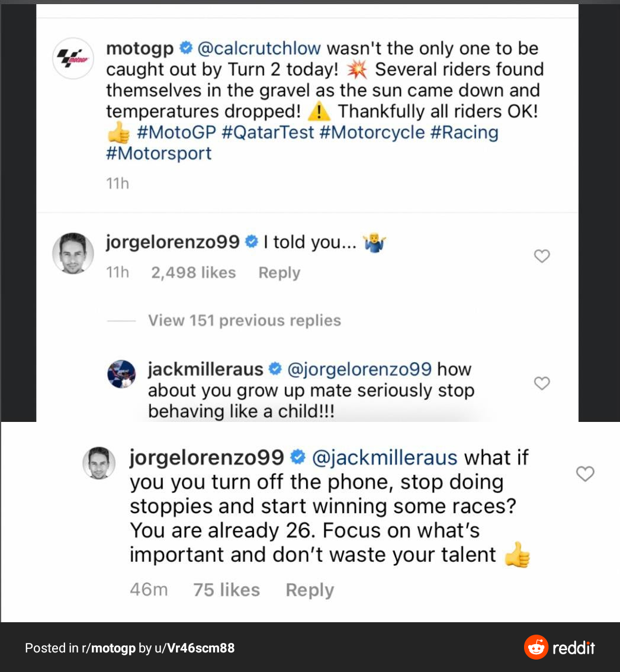Open the @calcrutchlow mention link
Viewport: 620px width, 672px height.
click(259, 48)
